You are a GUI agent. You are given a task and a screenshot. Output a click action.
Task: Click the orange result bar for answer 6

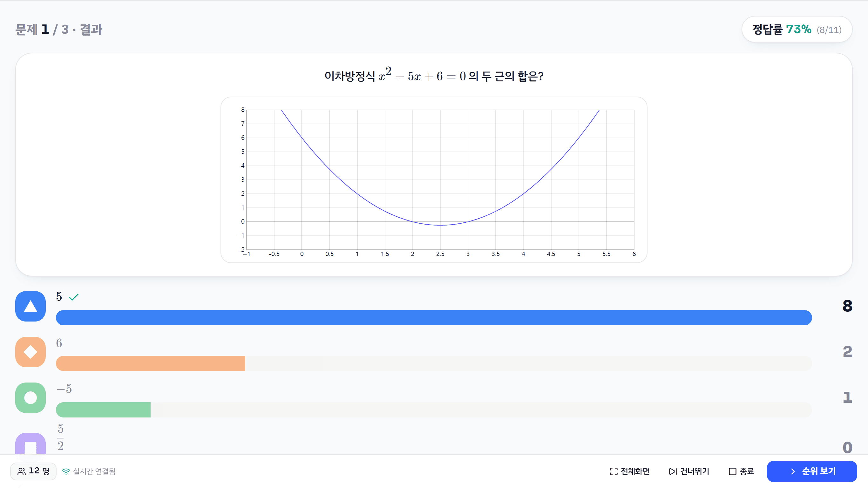[x=151, y=363]
